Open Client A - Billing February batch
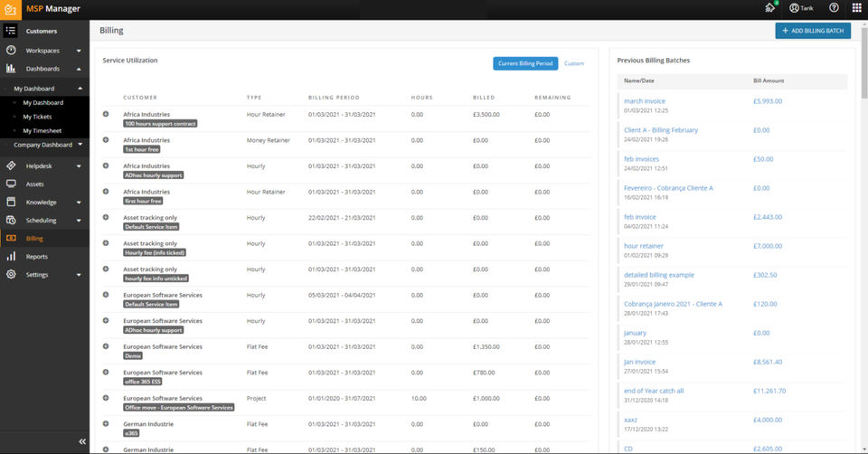 pyautogui.click(x=660, y=130)
